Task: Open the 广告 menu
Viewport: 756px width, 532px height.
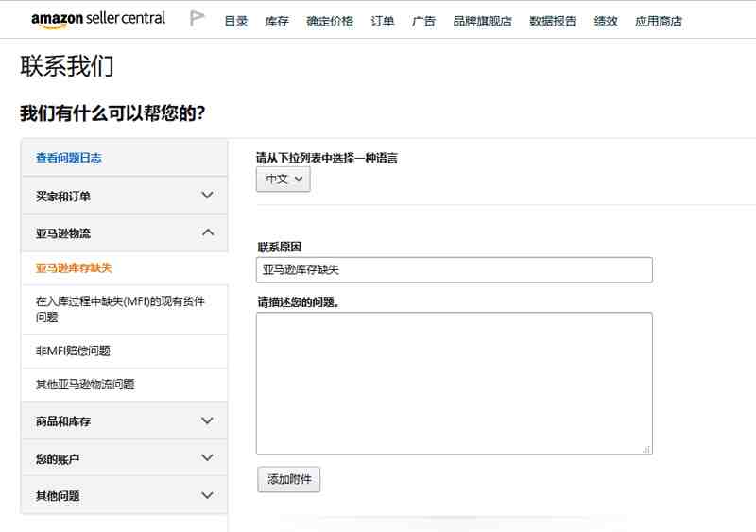Action: (423, 21)
